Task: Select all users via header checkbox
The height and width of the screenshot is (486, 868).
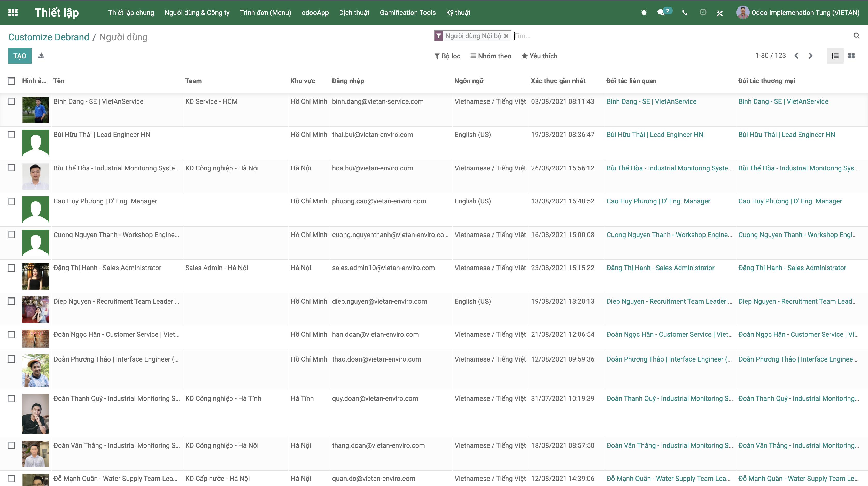Action: pyautogui.click(x=11, y=81)
